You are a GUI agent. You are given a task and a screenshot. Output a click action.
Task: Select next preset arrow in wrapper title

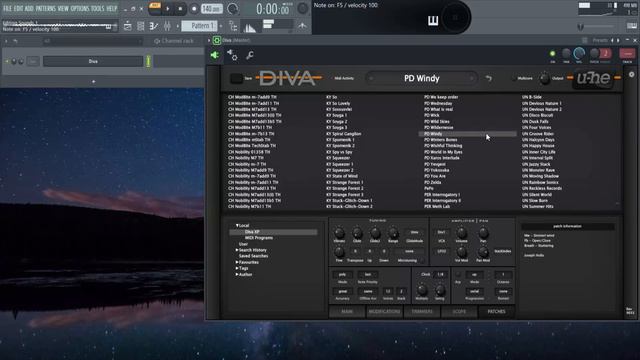point(618,40)
